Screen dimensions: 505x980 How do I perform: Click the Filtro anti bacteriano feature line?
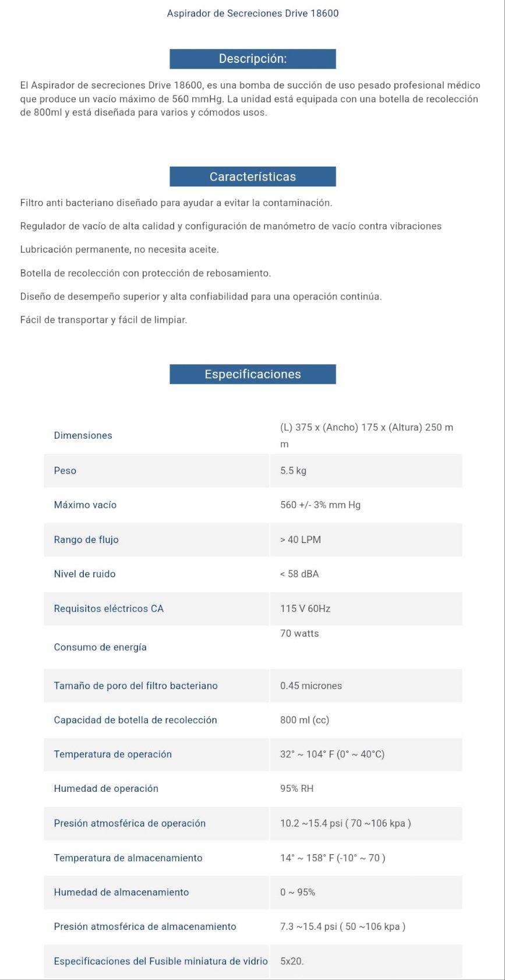click(176, 203)
